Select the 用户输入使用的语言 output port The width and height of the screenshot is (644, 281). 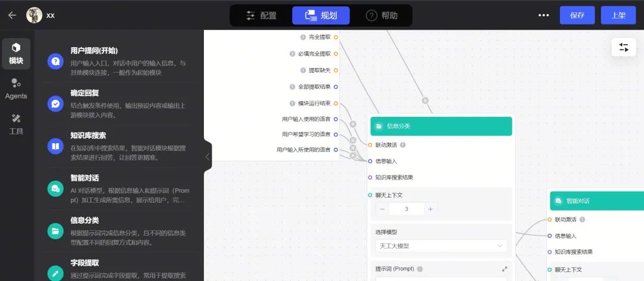coord(336,119)
